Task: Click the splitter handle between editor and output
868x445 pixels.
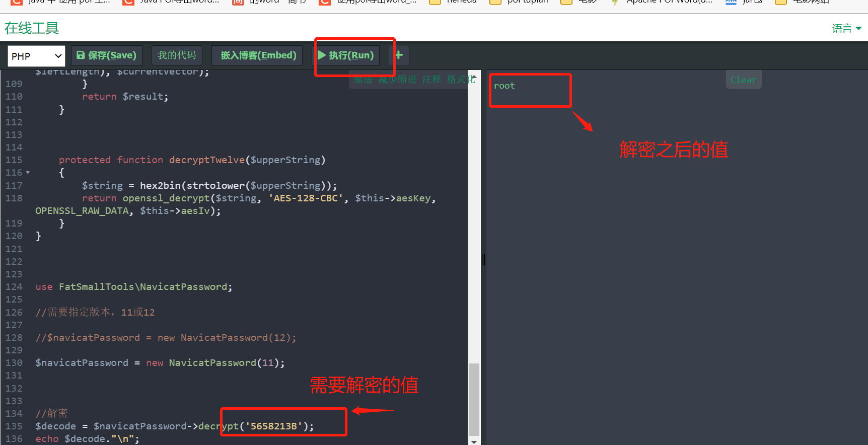Action: (483, 259)
